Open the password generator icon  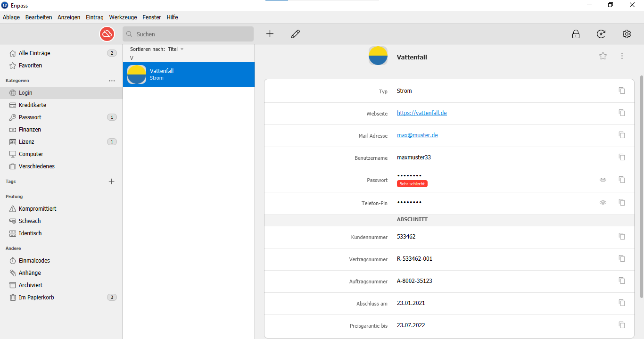click(601, 34)
